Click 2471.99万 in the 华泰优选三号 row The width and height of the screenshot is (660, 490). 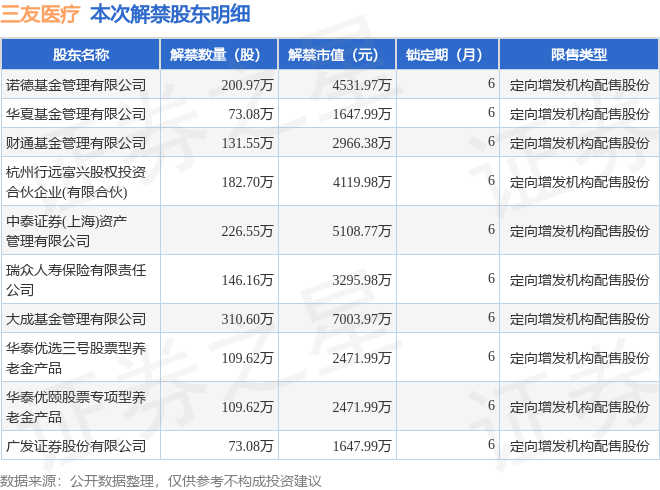pyautogui.click(x=362, y=358)
